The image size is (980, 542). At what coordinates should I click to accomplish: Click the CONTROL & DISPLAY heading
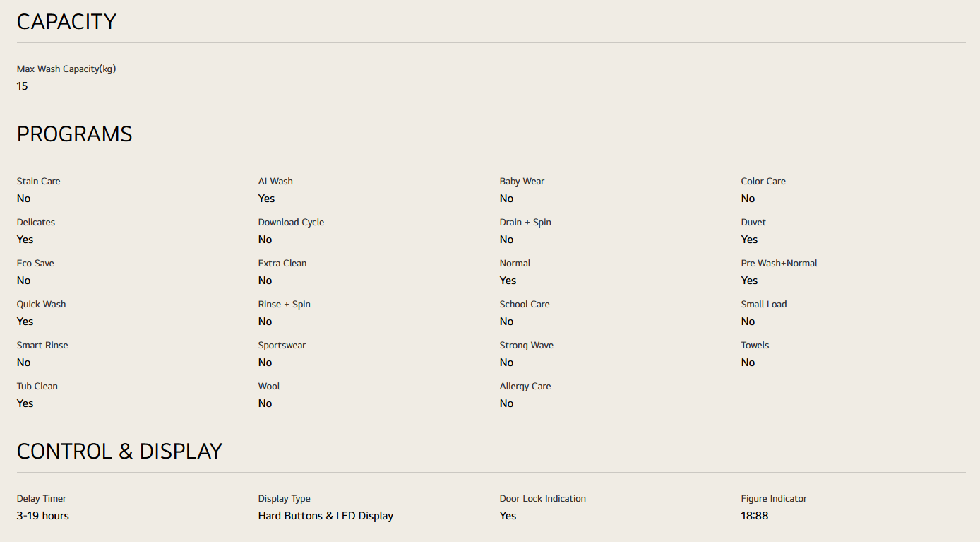[x=119, y=452]
